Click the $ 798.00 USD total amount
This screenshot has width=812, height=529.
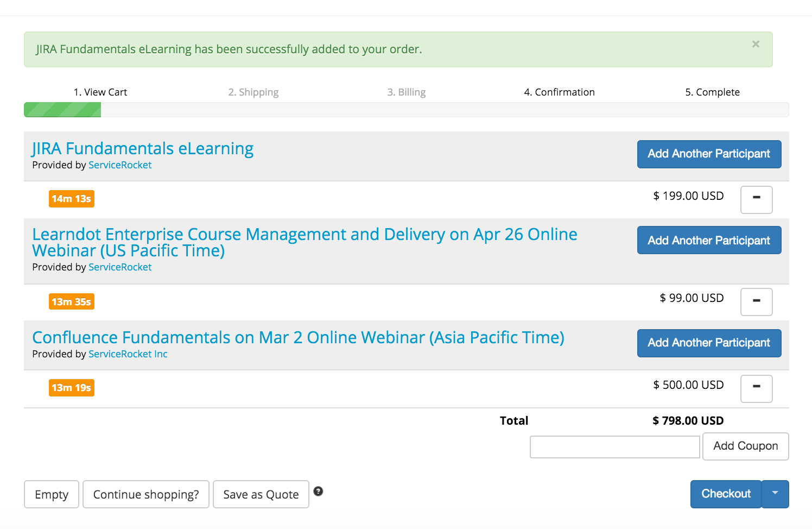[688, 421]
